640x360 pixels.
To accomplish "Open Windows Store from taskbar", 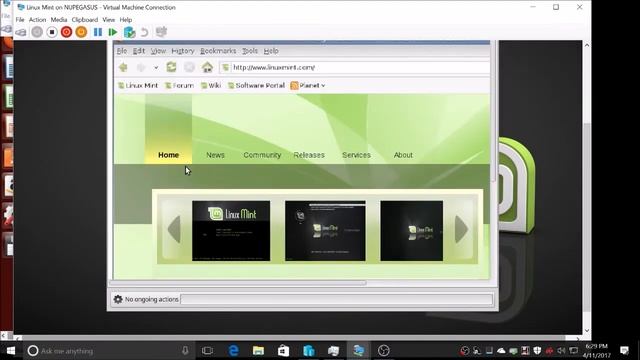I will click(x=283, y=351).
